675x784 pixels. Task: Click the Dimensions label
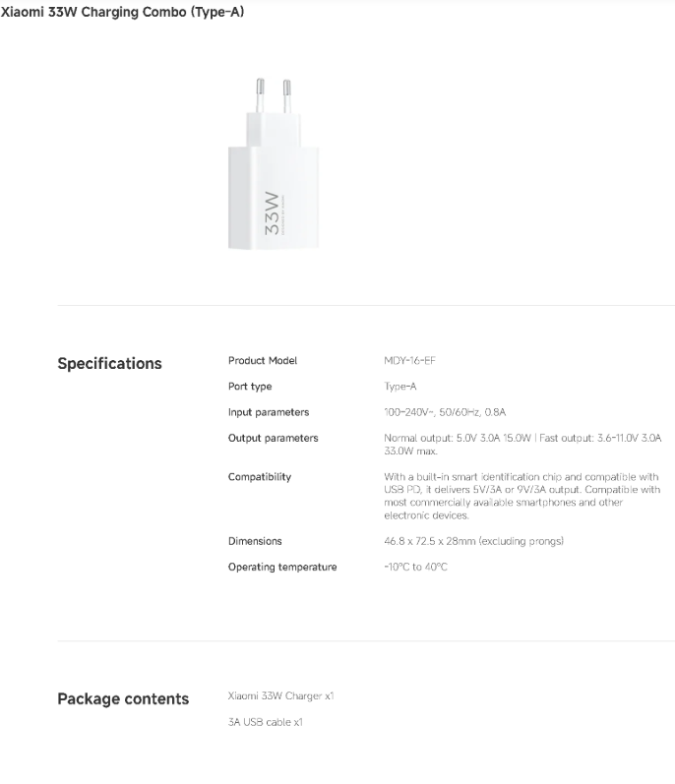pos(255,541)
